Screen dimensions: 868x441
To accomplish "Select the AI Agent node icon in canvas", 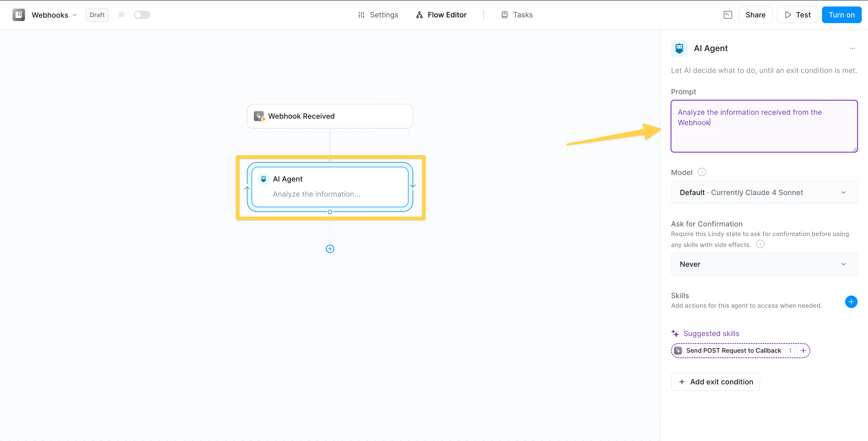I will pos(263,179).
